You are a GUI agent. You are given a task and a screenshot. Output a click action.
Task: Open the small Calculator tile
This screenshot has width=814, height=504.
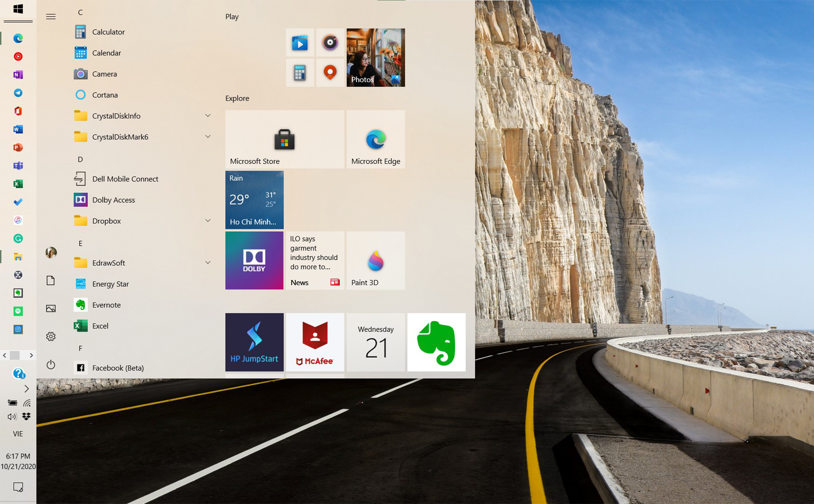300,73
